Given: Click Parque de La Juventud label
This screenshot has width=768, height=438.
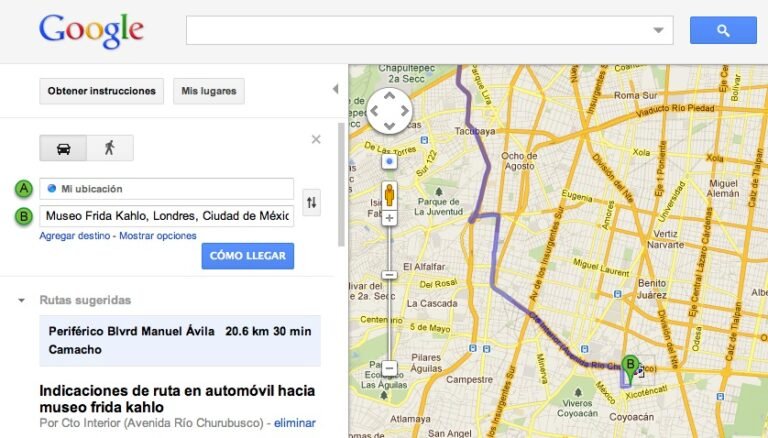Looking at the screenshot, I should (x=439, y=207).
